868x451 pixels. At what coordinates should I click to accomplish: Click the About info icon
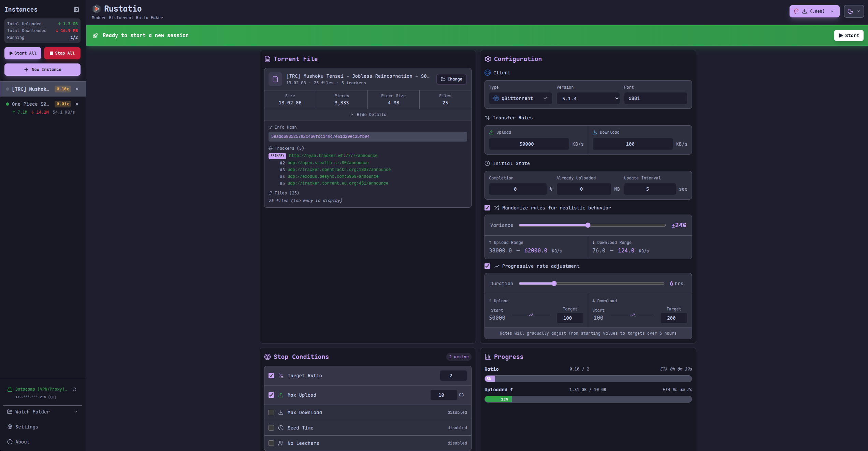(10, 442)
